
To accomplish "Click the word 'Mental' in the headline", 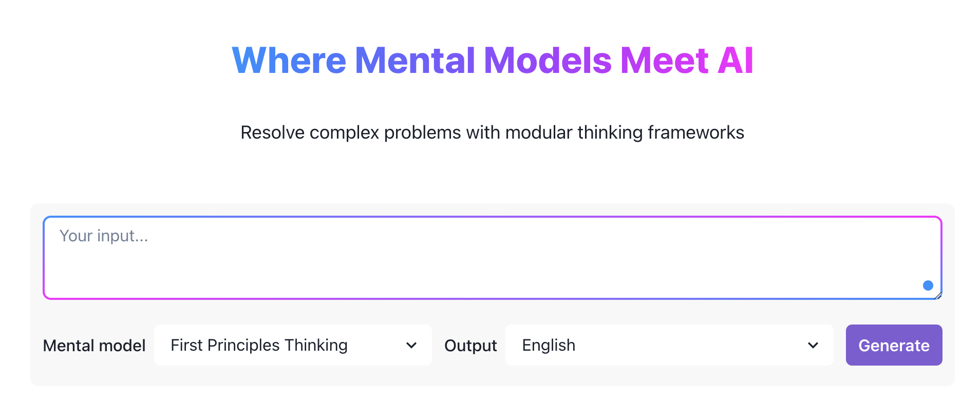I will pos(414,61).
